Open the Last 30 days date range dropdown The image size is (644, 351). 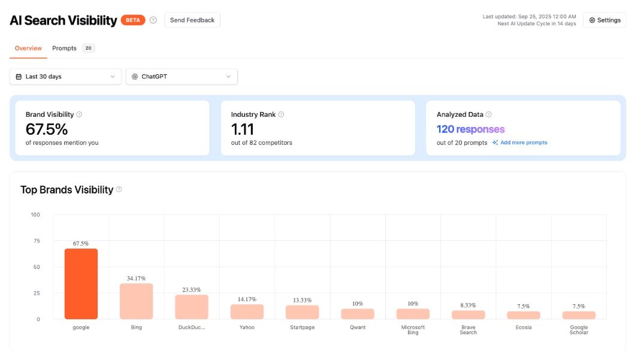pyautogui.click(x=65, y=76)
